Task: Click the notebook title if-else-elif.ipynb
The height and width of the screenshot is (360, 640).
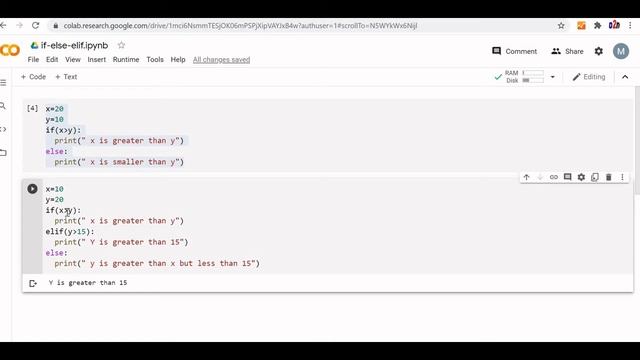Action: (74, 45)
